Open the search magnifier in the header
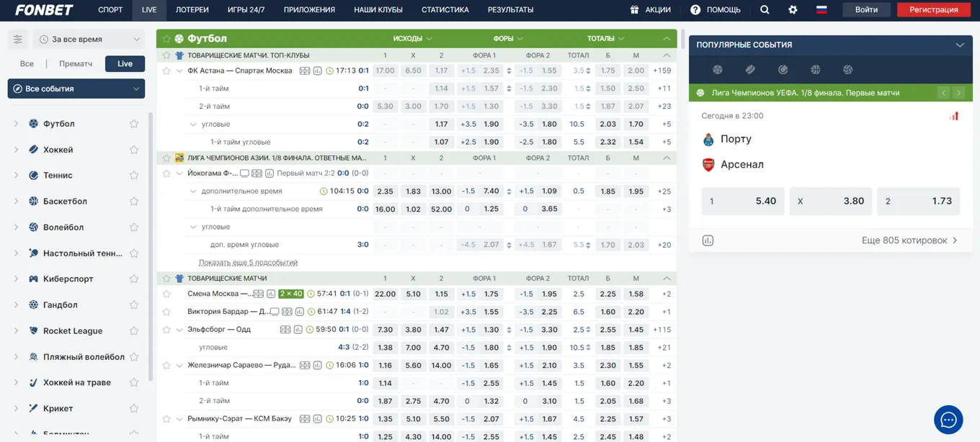The height and width of the screenshot is (442, 980). click(x=765, y=10)
